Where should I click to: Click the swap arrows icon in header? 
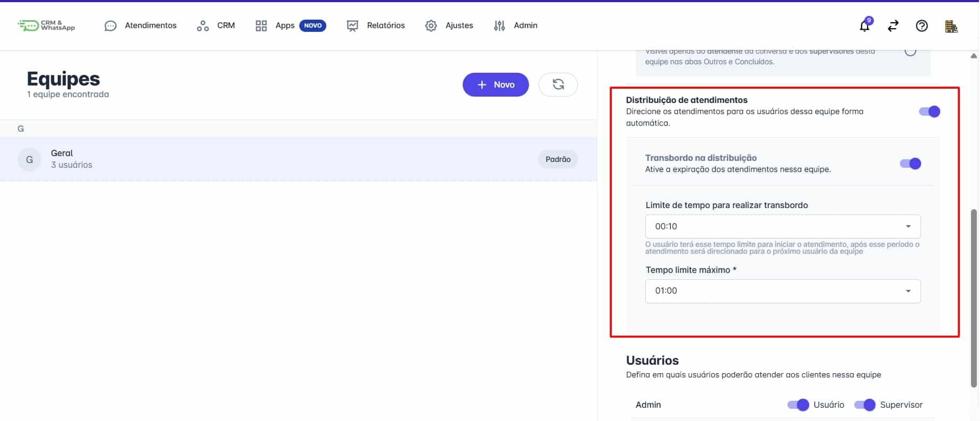point(894,25)
